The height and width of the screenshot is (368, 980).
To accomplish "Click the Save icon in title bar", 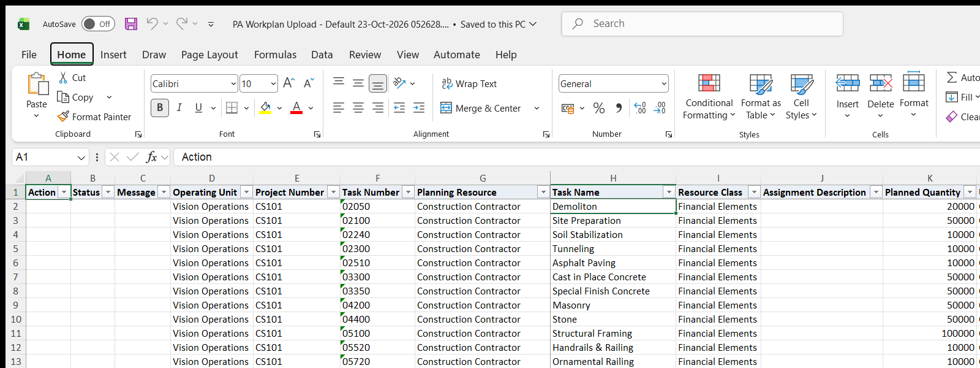I will pos(131,24).
